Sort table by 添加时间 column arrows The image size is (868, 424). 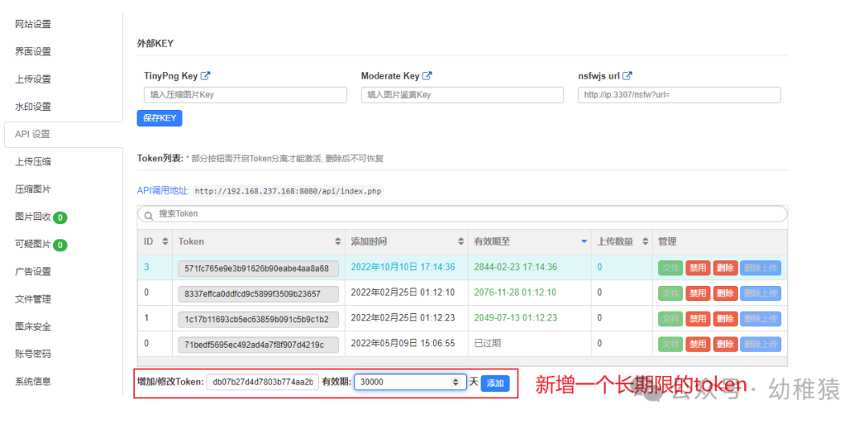pyautogui.click(x=461, y=242)
